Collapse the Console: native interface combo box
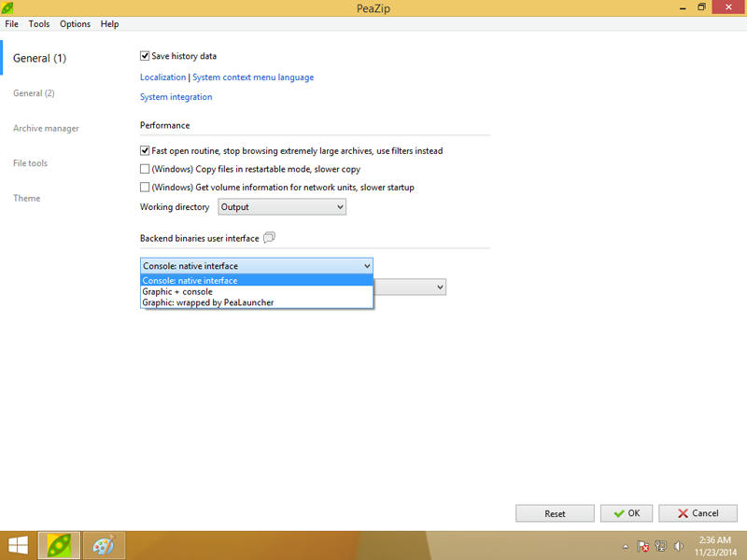747x560 pixels. pyautogui.click(x=257, y=266)
